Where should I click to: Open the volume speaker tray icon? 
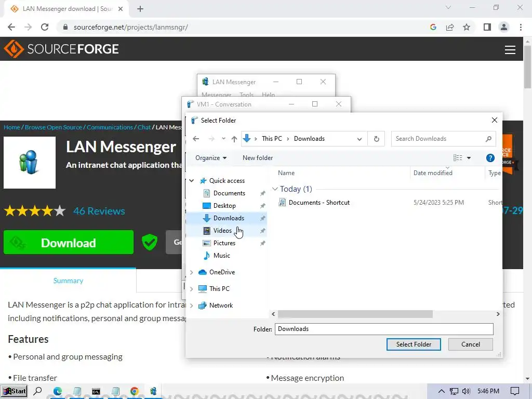point(466,391)
